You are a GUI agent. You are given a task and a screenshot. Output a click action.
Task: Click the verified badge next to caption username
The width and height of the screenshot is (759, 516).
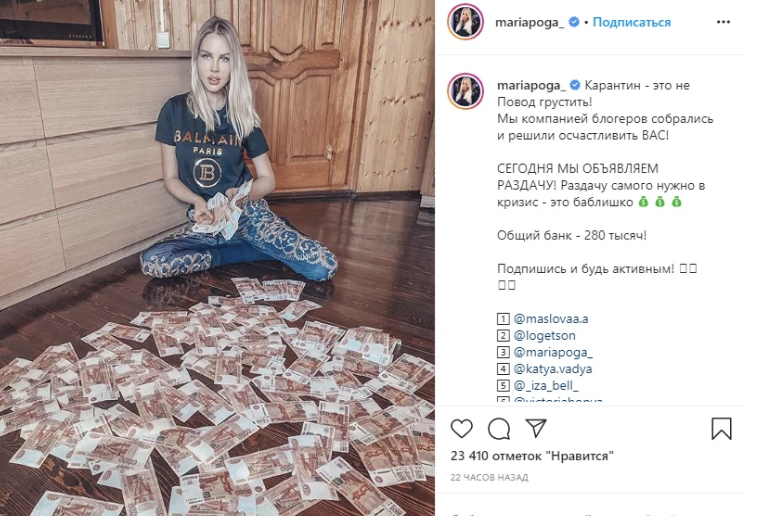click(575, 85)
